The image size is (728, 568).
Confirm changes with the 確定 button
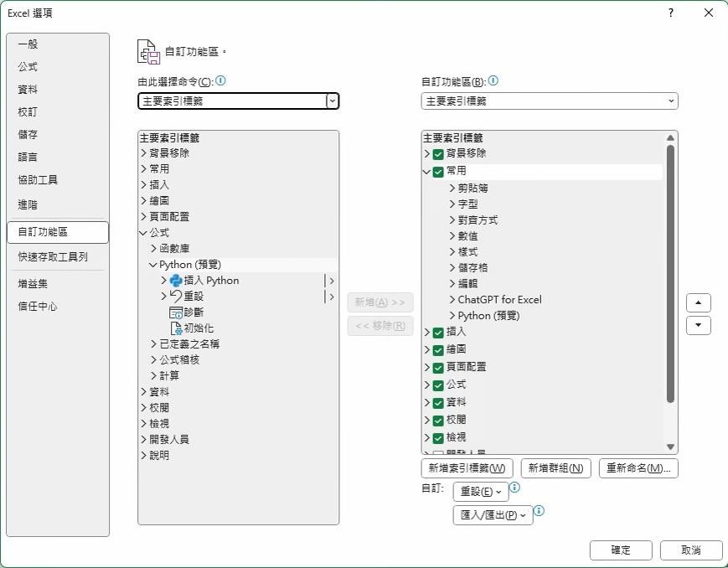click(x=620, y=550)
